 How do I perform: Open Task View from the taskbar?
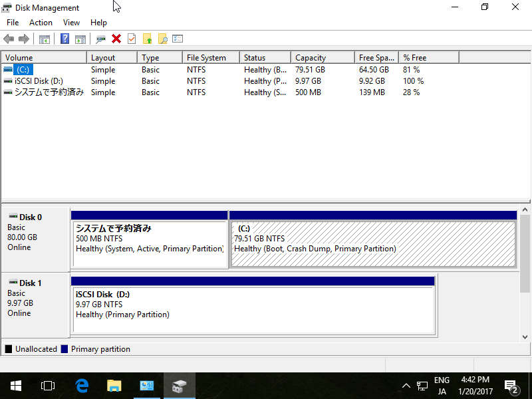[x=47, y=386]
